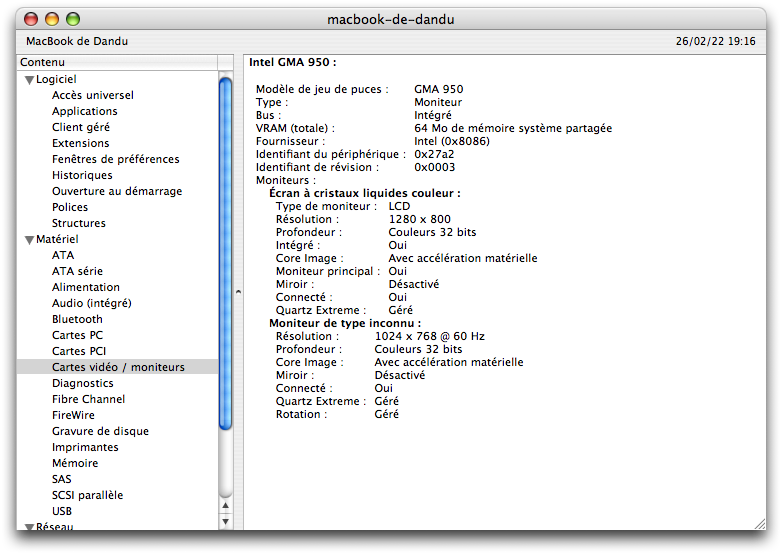Open SCSI parallèle entry
The width and height of the screenshot is (782, 554).
[87, 495]
